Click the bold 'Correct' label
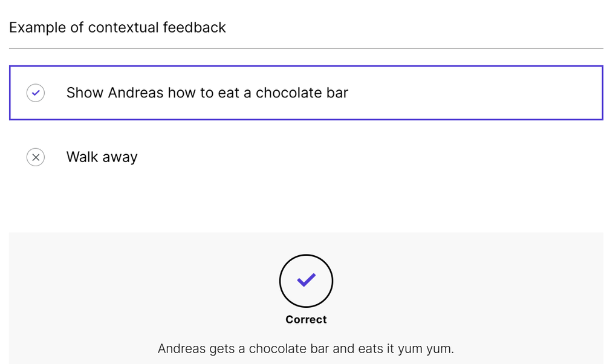604x364 pixels. click(x=306, y=319)
